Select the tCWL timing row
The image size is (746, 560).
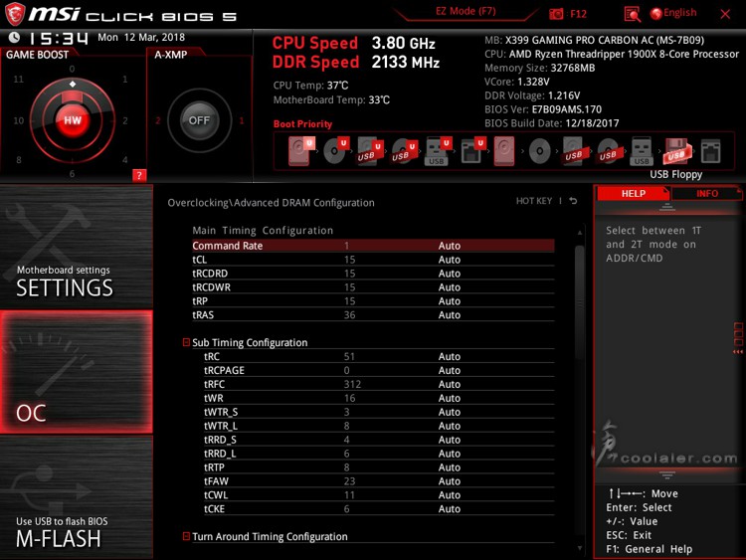(x=379, y=494)
